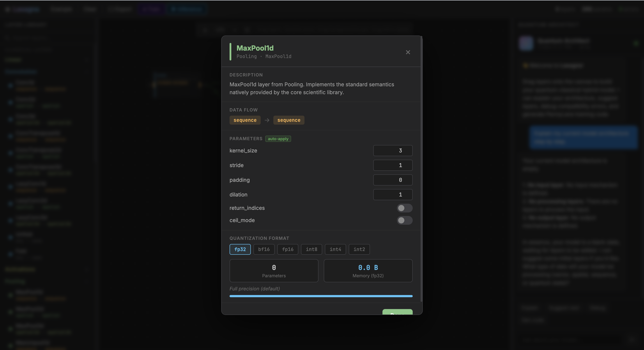Image resolution: width=644 pixels, height=350 pixels.
Task: Select bf16 quantization format
Action: 264,249
